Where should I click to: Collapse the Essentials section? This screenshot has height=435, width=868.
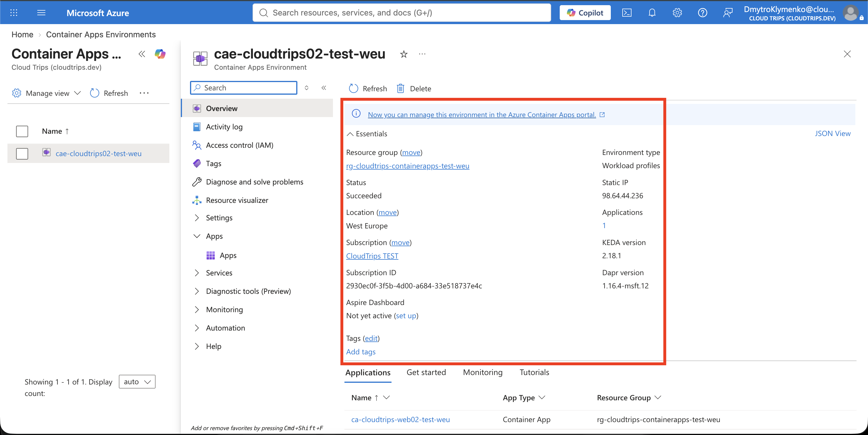pos(367,134)
